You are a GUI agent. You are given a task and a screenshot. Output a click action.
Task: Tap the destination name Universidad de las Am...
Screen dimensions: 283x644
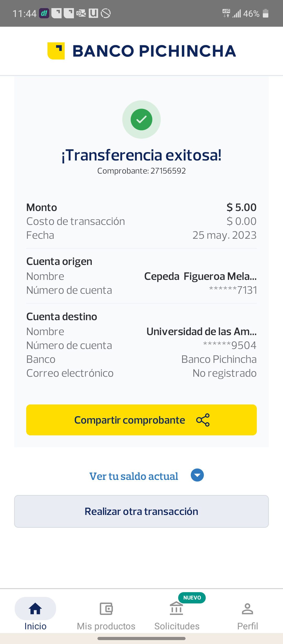[201, 332]
